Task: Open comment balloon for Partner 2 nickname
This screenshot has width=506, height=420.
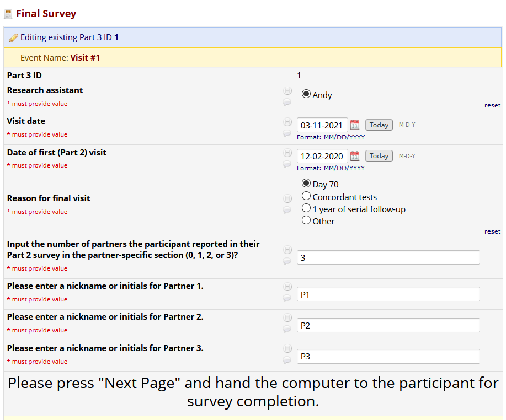Action: (x=287, y=329)
